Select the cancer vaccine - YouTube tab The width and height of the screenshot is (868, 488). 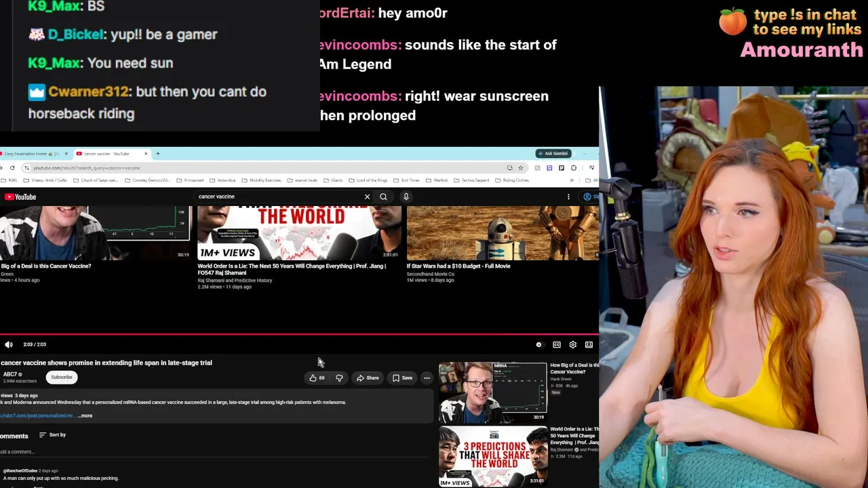[112, 154]
